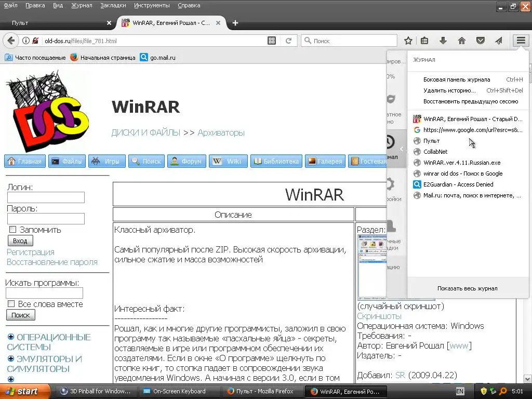Open the Игры navigation button
Image resolution: width=532 pixels, height=399 pixels.
click(107, 161)
